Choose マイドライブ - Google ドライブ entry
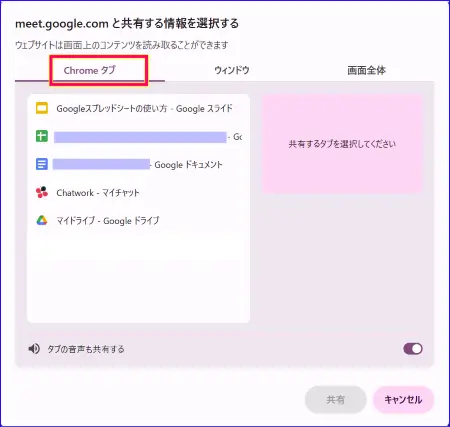The width and height of the screenshot is (450, 427). (138, 220)
